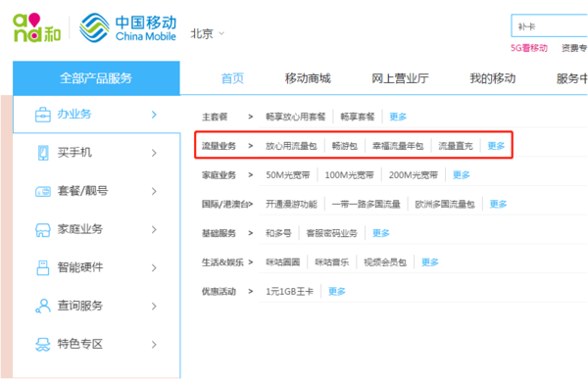Open the 咪咕音乐 link
Screen dimensions: 588x379
(332, 262)
